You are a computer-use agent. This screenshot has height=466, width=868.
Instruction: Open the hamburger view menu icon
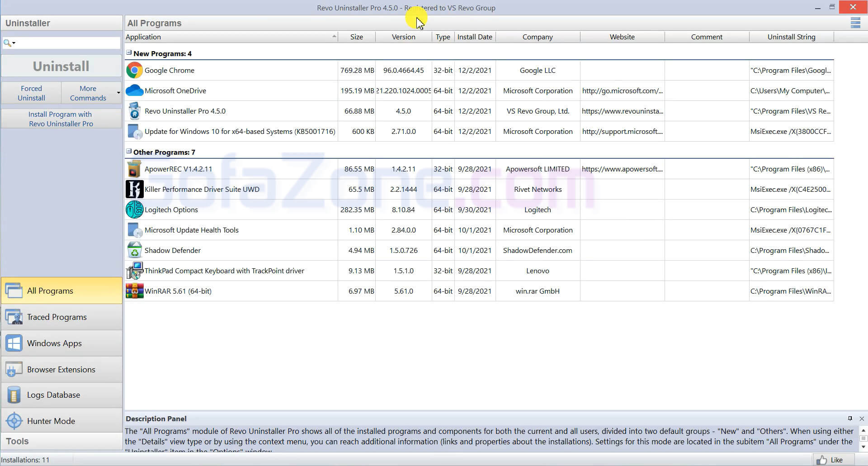pyautogui.click(x=855, y=23)
